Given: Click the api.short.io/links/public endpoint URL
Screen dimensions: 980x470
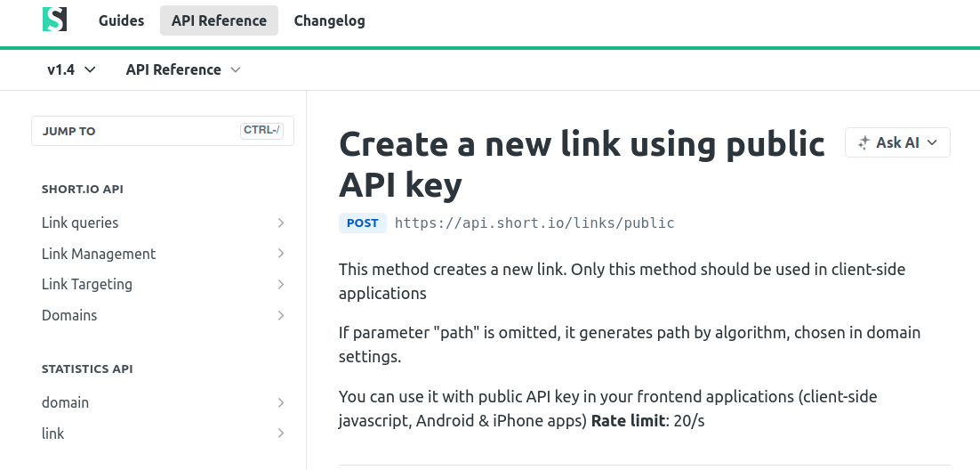Looking at the screenshot, I should click(534, 223).
